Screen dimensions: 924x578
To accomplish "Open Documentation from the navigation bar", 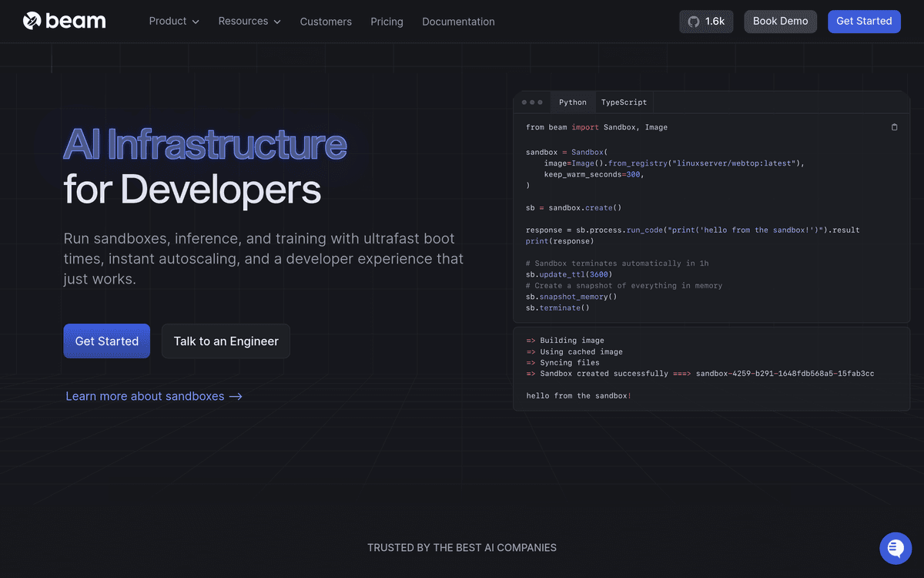I will [x=458, y=22].
